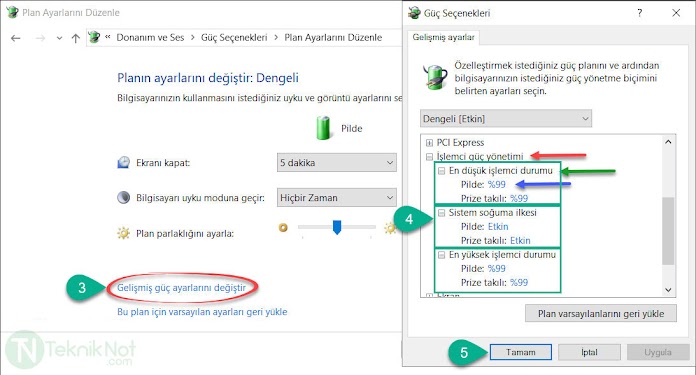This screenshot has width=696, height=375.
Task: Click the address bar power options icon
Action: (x=94, y=37)
